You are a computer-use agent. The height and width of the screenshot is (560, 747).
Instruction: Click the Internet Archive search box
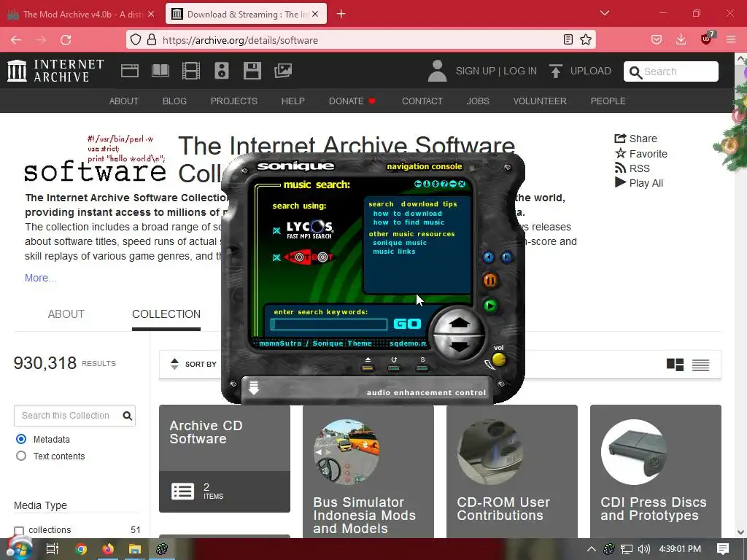(x=671, y=71)
